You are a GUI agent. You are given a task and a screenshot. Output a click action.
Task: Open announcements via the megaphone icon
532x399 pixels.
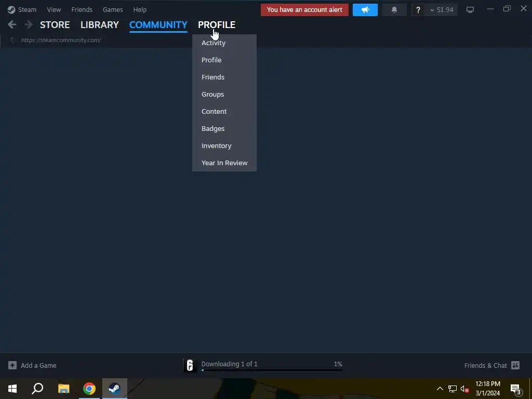point(365,10)
